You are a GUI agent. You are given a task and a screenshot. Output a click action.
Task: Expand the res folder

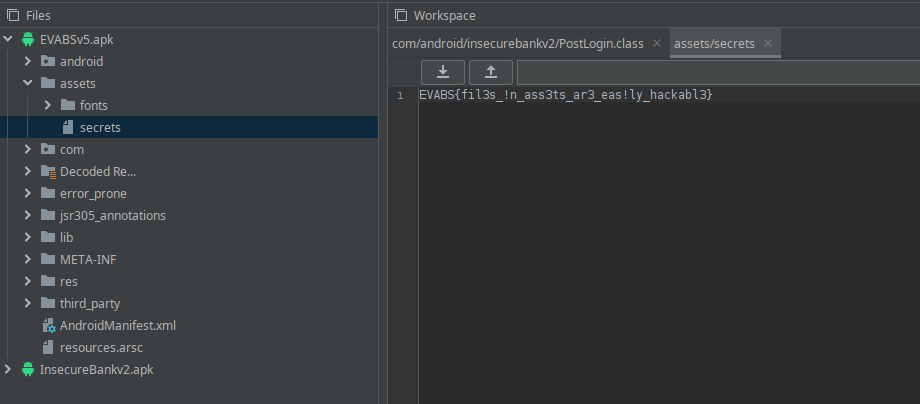(x=28, y=281)
